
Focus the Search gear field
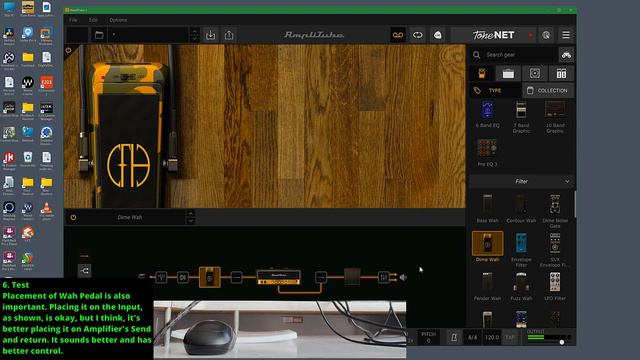(514, 55)
